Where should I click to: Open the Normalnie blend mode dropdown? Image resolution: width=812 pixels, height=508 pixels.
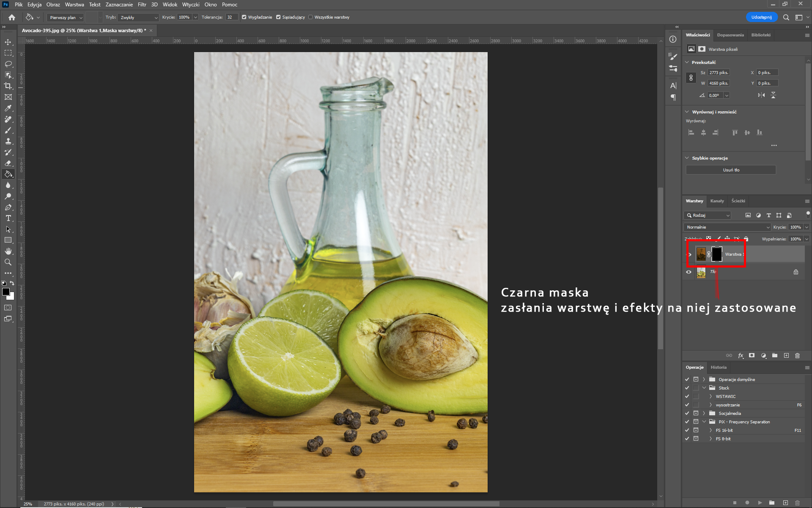[727, 227]
